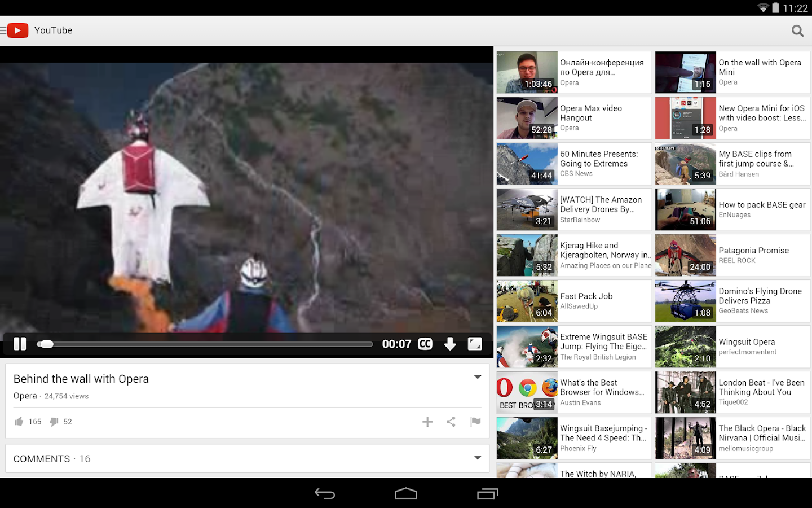
Task: Pause the playing video
Action: 20,344
